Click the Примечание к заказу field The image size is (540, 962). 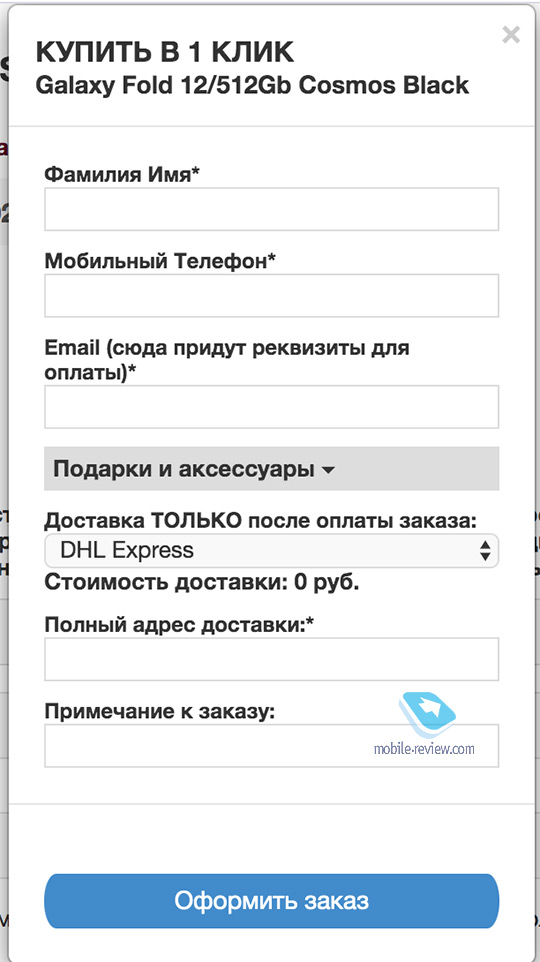tap(271, 745)
